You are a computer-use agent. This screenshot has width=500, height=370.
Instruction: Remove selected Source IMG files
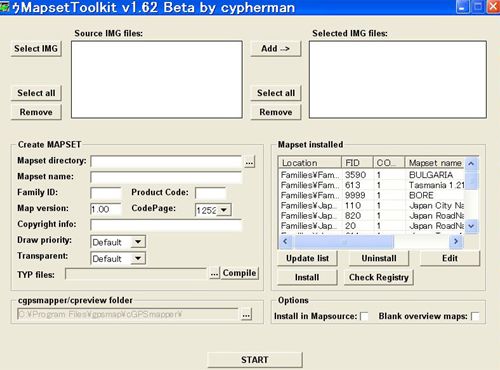pos(36,112)
